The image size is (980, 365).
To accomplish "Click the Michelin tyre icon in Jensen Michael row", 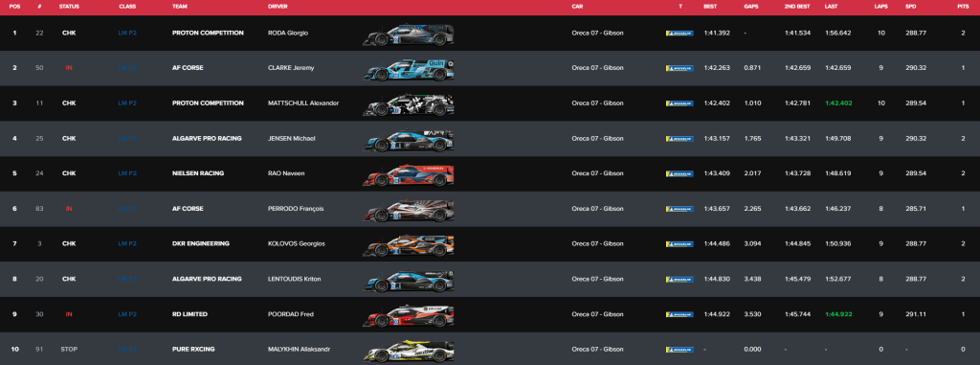I will (x=679, y=138).
